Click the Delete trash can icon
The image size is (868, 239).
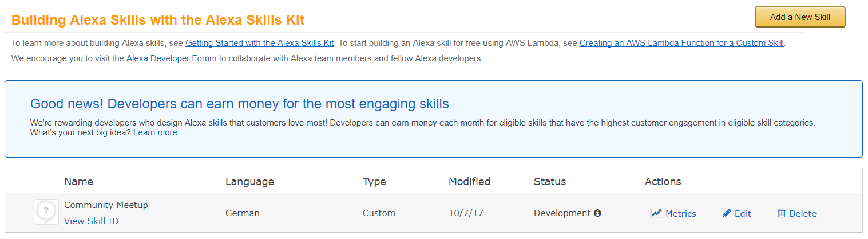(782, 213)
